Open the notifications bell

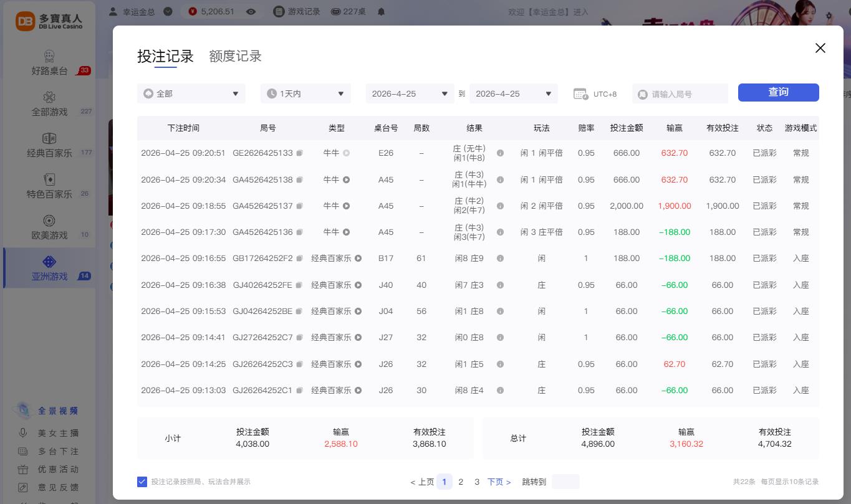click(x=382, y=11)
